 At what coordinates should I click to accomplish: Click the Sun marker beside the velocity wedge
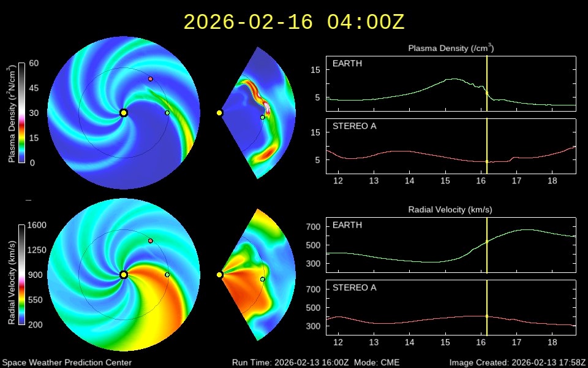click(219, 275)
